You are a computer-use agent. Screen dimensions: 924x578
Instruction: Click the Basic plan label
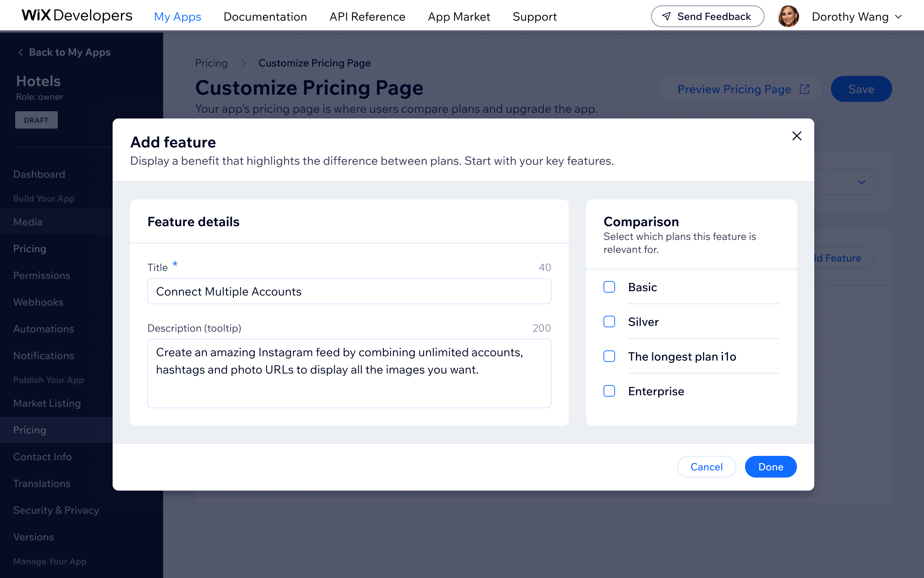(x=642, y=287)
